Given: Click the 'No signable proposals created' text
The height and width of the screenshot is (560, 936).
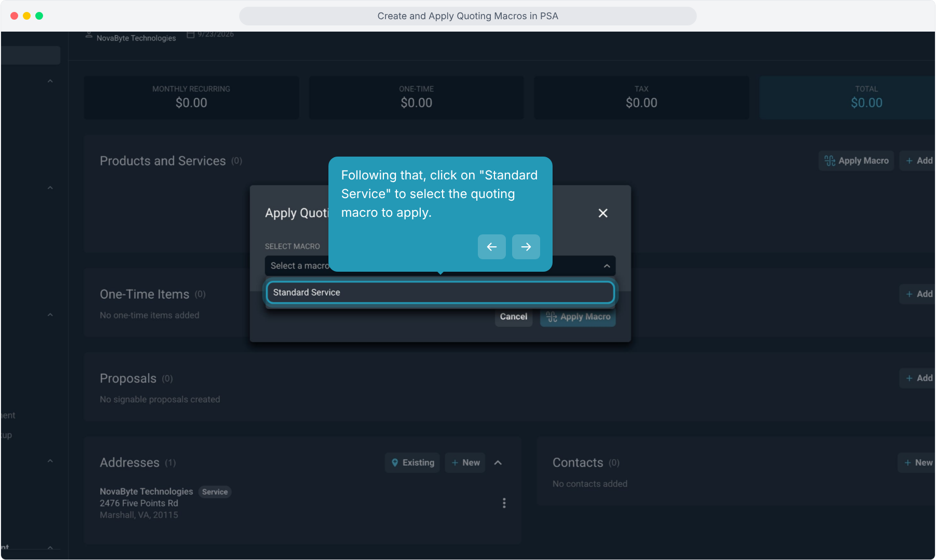Looking at the screenshot, I should 160,399.
